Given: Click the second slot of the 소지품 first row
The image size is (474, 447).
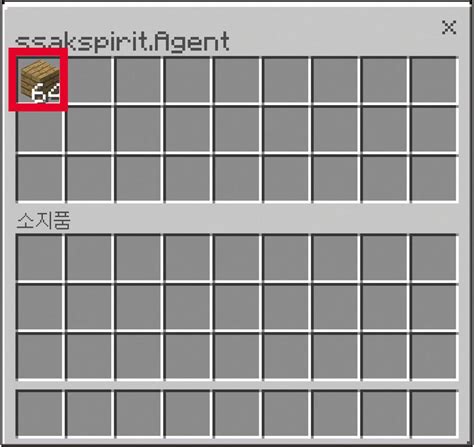Looking at the screenshot, I should pos(89,258).
